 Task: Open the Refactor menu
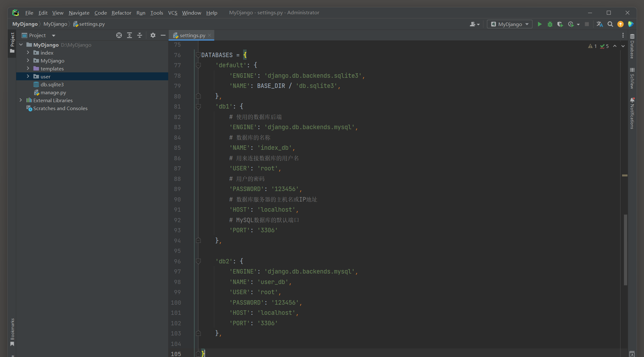click(121, 13)
